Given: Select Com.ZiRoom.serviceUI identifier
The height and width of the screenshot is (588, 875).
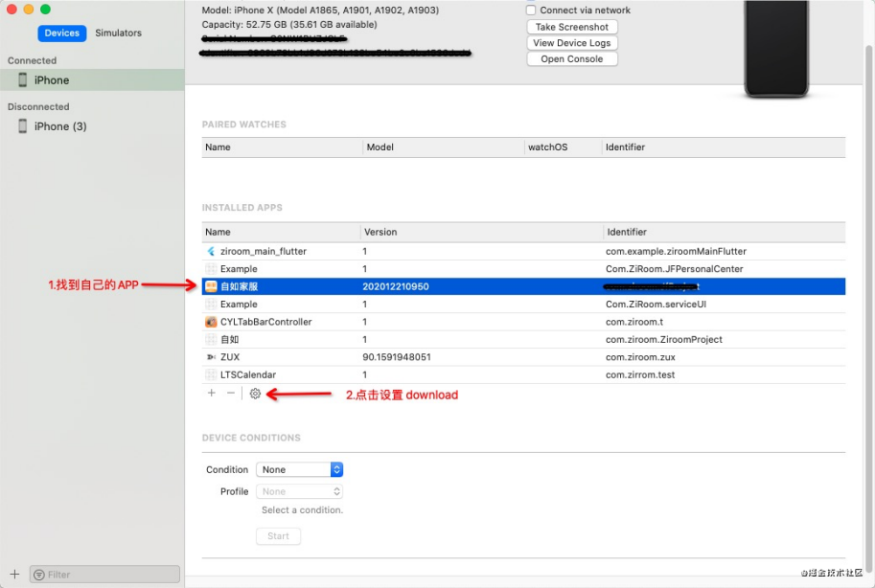Looking at the screenshot, I should 656,304.
